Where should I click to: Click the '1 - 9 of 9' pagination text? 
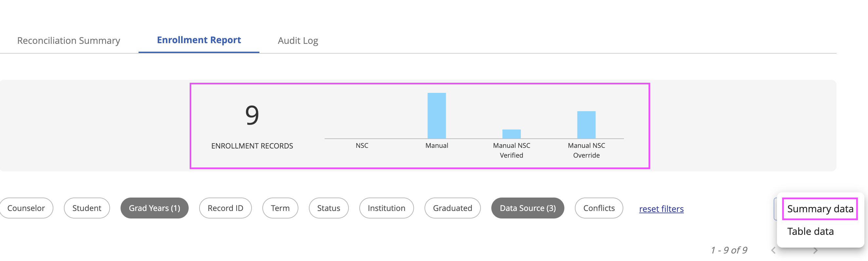(729, 250)
